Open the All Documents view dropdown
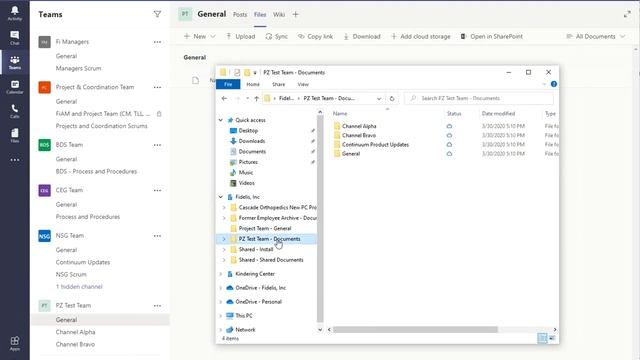Viewport: 640px width, 360px height. (x=596, y=36)
